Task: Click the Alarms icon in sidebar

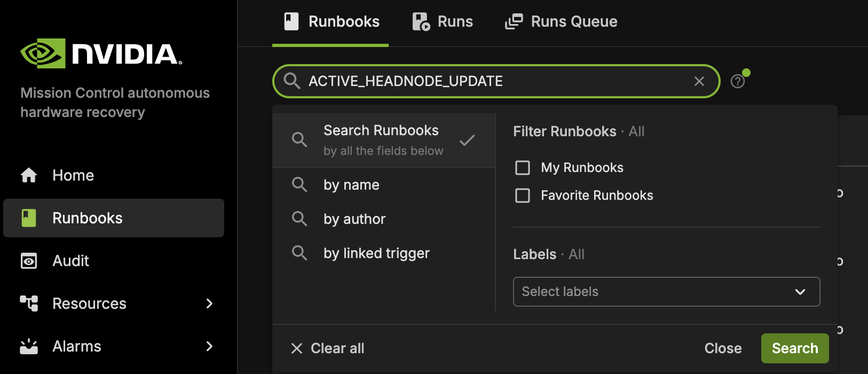Action: tap(29, 346)
